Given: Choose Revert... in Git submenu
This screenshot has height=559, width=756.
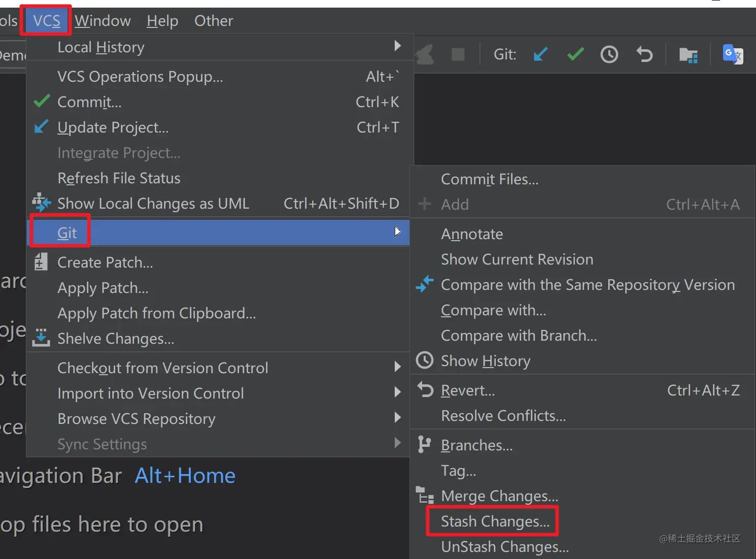Looking at the screenshot, I should (582, 390).
